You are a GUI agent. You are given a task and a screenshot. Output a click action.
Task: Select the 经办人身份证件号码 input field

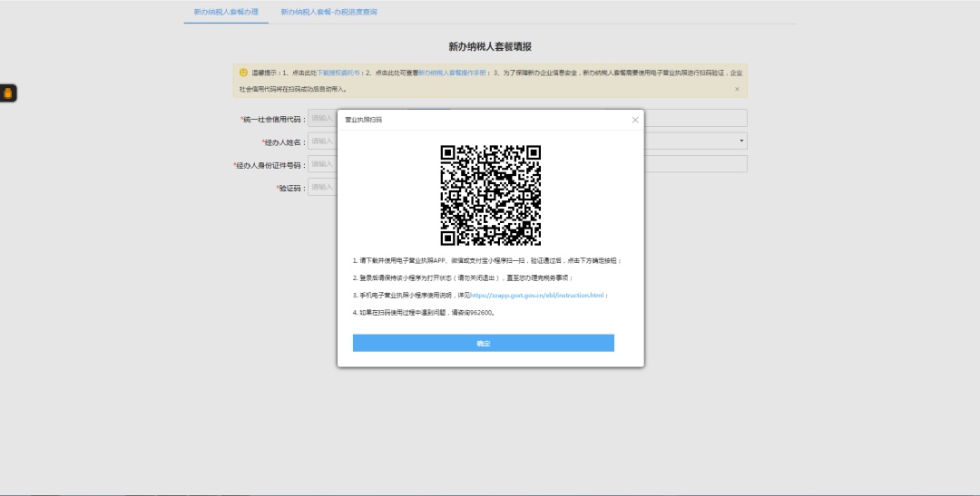click(322, 164)
